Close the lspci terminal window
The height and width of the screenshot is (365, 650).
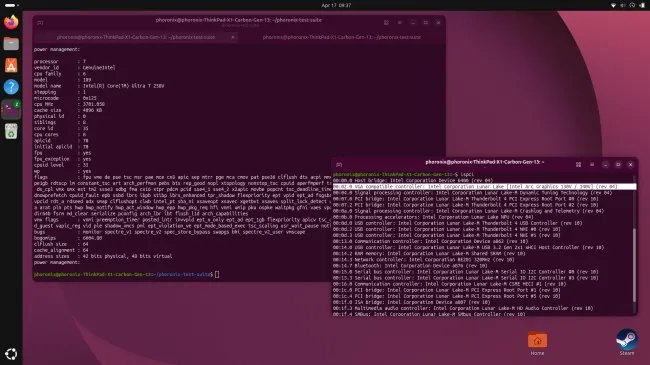click(x=631, y=165)
